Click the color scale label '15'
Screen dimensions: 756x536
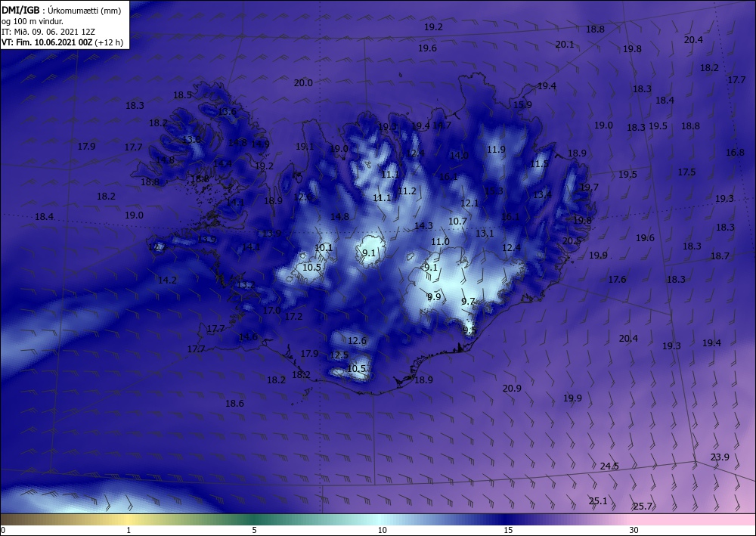508,530
